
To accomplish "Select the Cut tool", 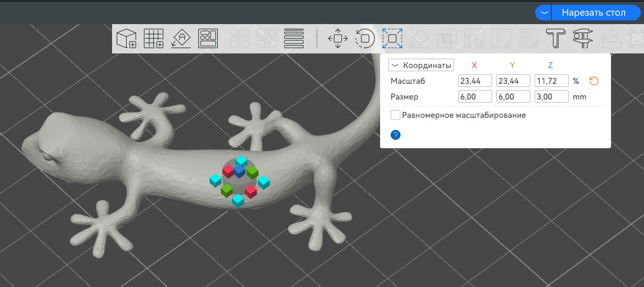I will 447,38.
